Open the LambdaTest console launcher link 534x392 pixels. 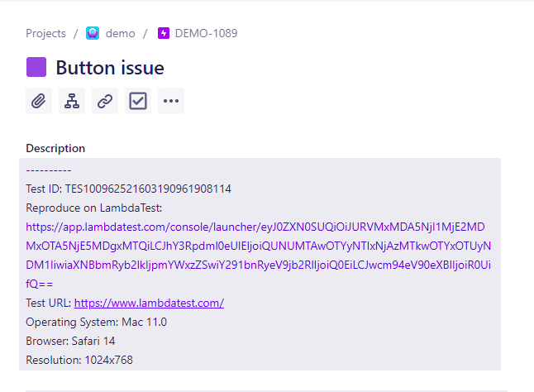(258, 246)
